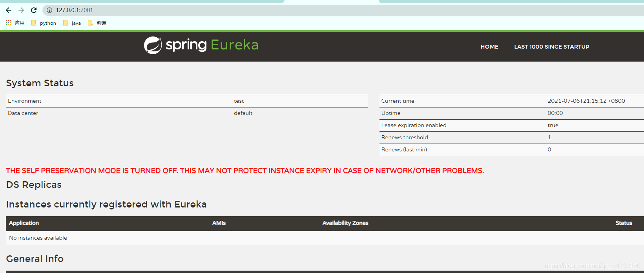Open the apps grid bookmark icon

coord(8,23)
